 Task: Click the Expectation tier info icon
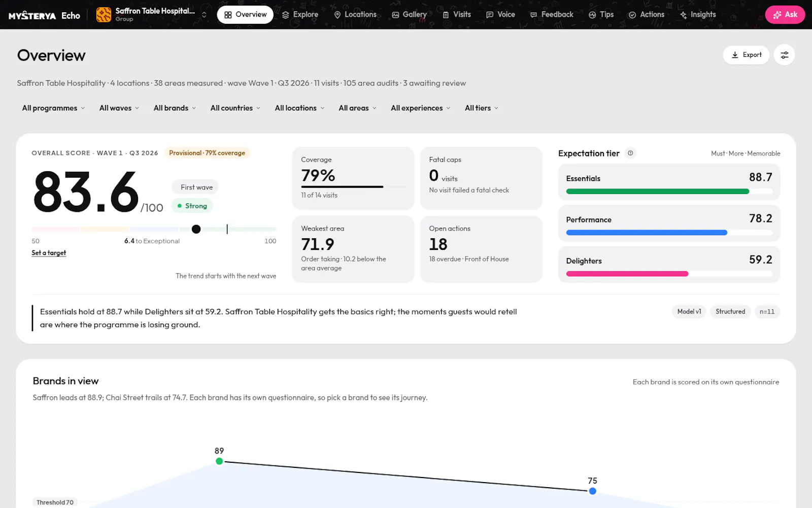(x=630, y=153)
